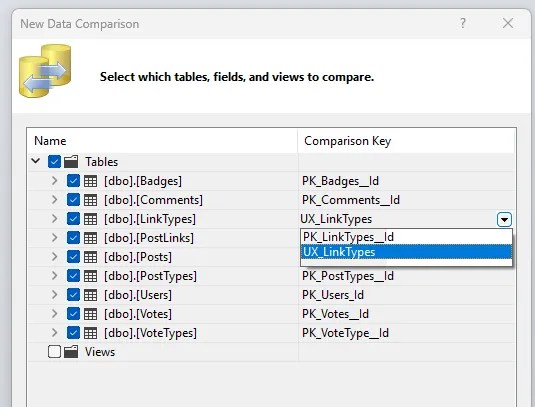Uncheck the [dbo].[Votes] checkbox
Image resolution: width=535 pixels, height=407 pixels.
click(73, 314)
